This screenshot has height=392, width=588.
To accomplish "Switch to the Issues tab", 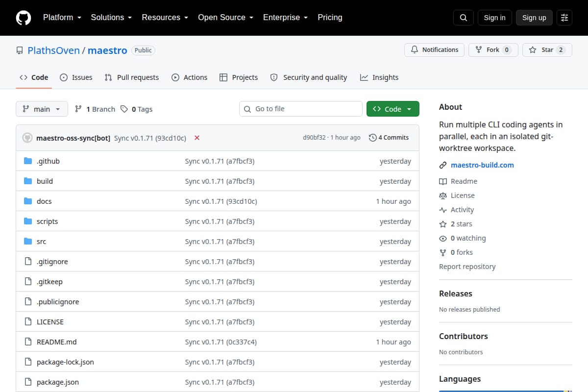I will click(x=76, y=77).
